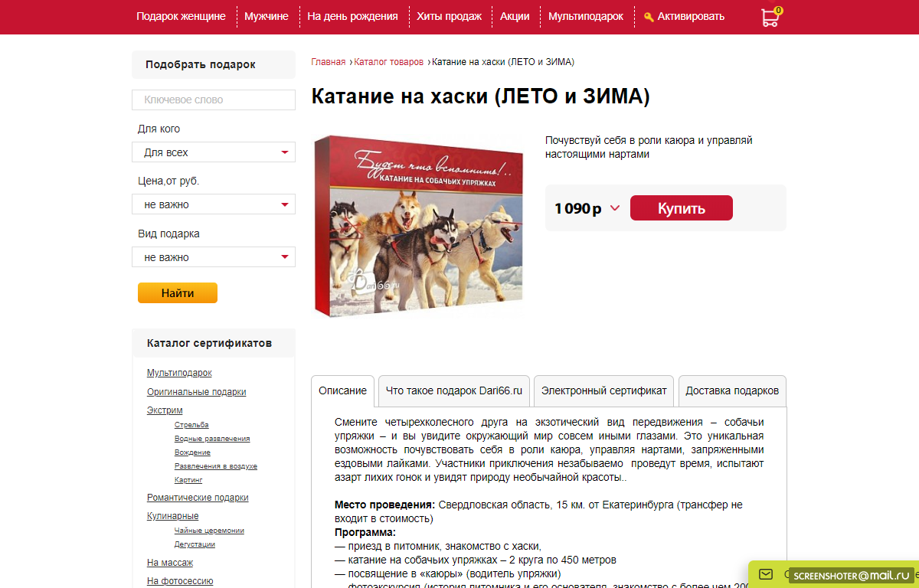
Task: Click the Ключевое слово search field
Action: point(214,100)
